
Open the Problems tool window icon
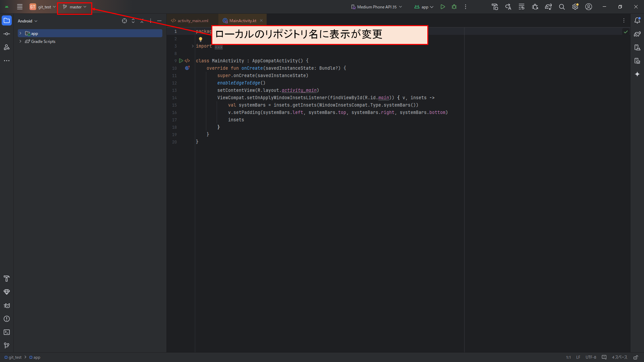point(7,319)
